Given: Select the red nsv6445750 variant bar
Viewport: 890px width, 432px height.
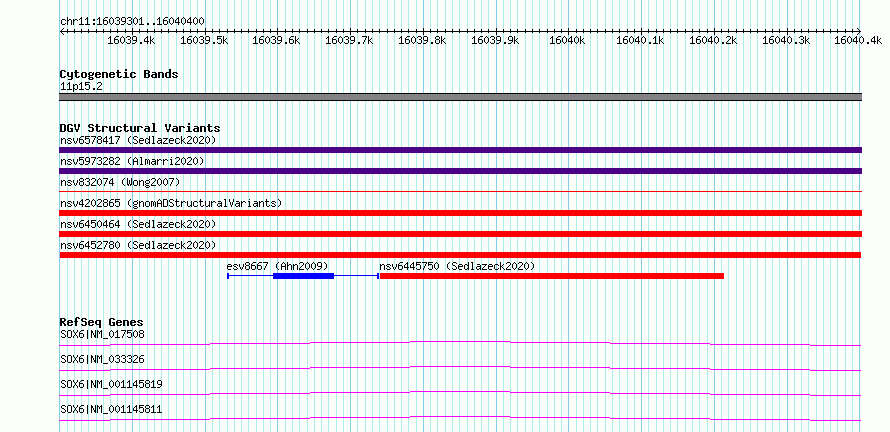Looking at the screenshot, I should [x=552, y=276].
